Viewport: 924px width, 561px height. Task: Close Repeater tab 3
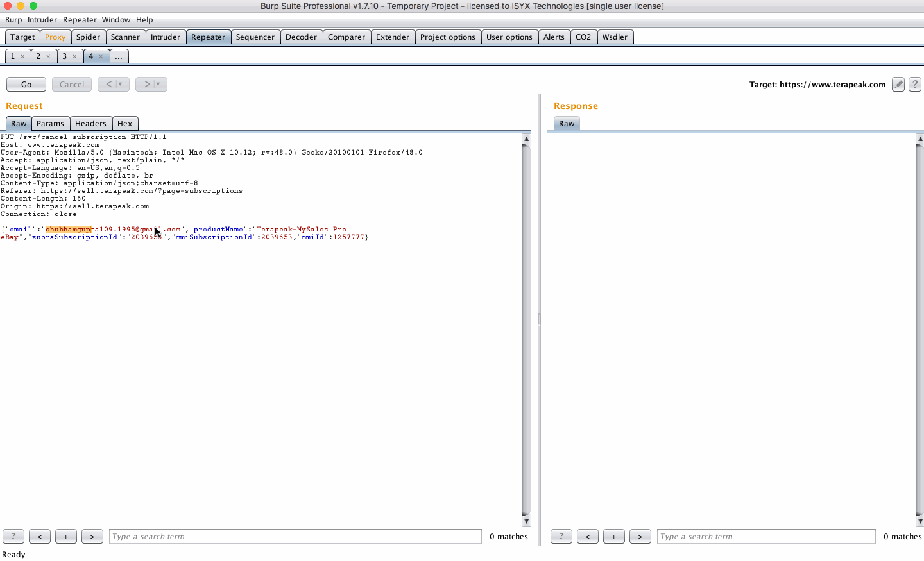coord(74,56)
